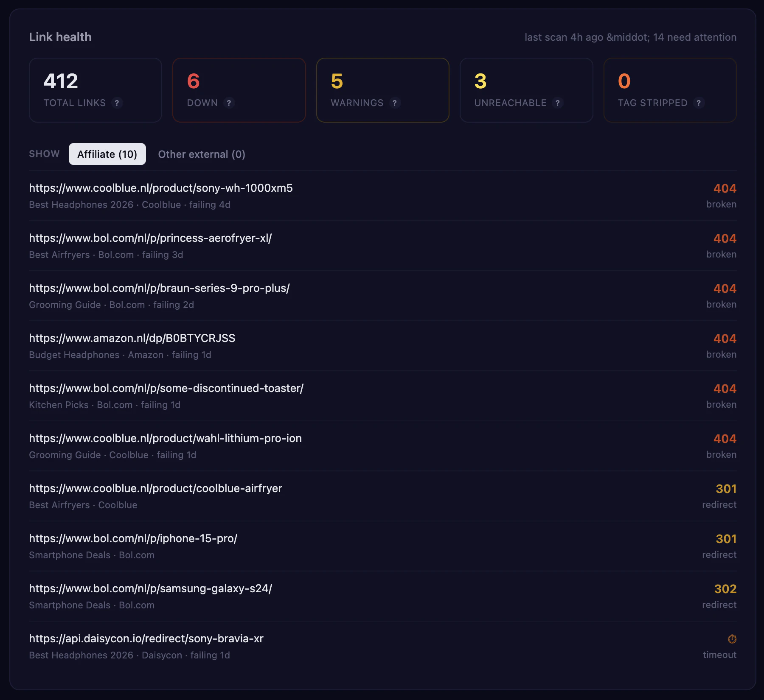Select the Affiliate (10) tab
Screen dimensions: 764x700
click(107, 154)
